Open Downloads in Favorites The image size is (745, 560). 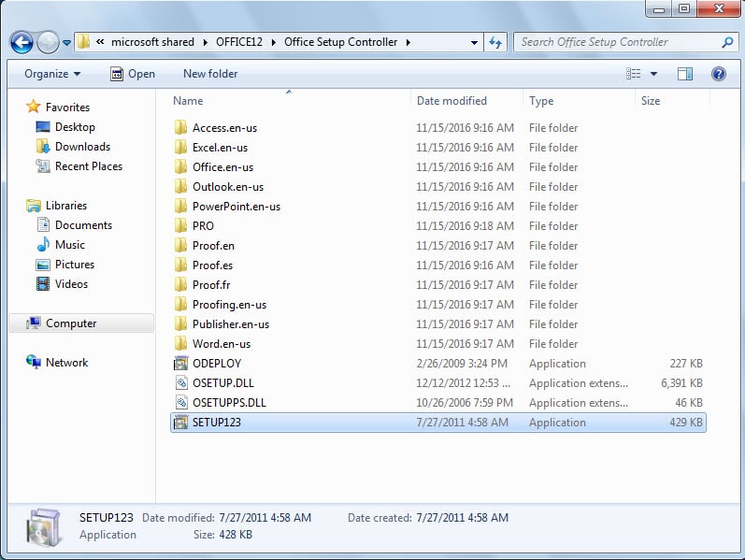82,147
